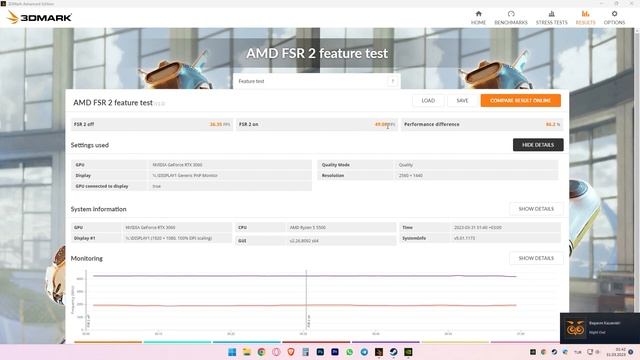Click the FSR 2 on score
The width and height of the screenshot is (640, 360).
pyautogui.click(x=384, y=124)
